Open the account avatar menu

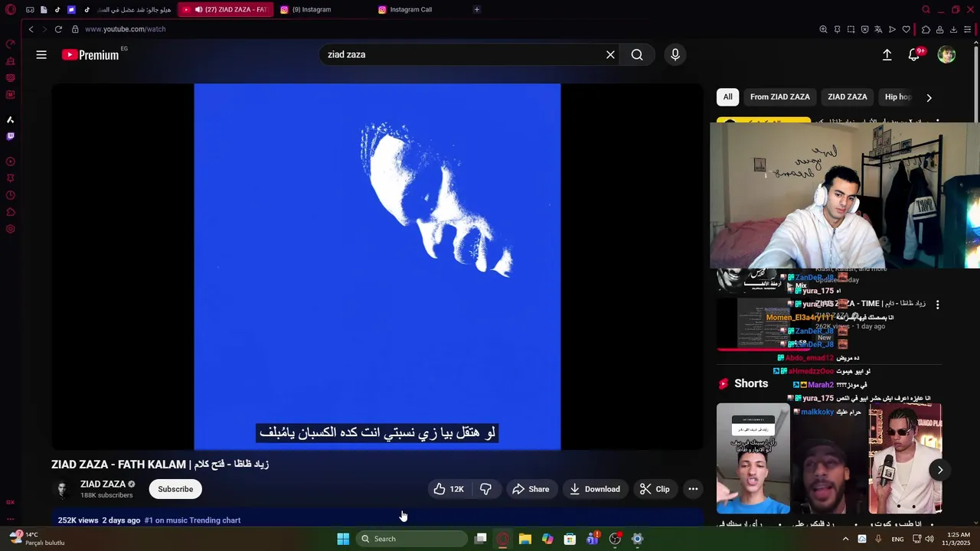point(946,54)
